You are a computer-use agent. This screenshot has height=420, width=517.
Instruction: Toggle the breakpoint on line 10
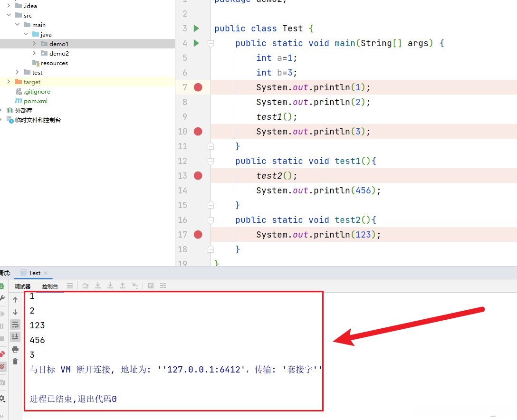pyautogui.click(x=198, y=132)
